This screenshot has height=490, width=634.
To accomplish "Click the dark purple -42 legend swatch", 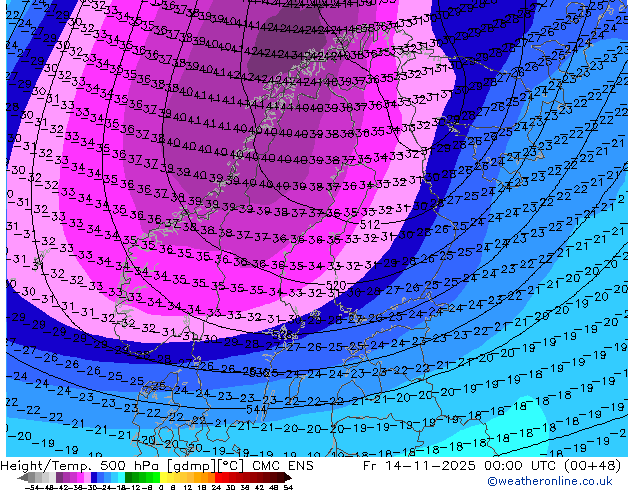I will (x=59, y=477).
